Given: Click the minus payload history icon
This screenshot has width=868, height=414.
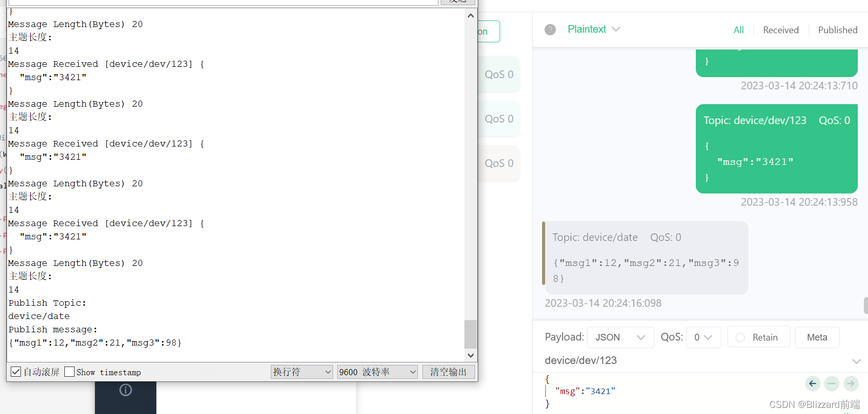Looking at the screenshot, I should (x=832, y=383).
